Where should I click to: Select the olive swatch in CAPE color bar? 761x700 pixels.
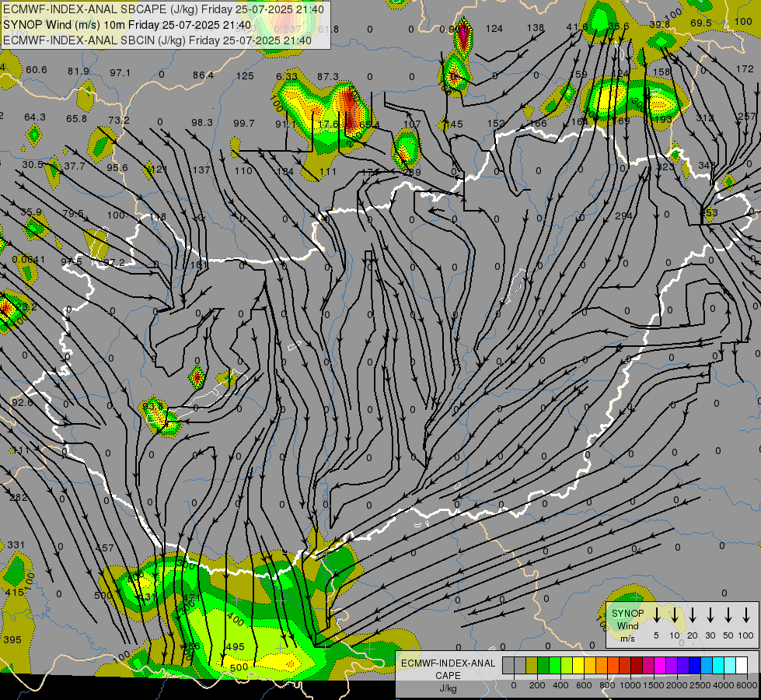(x=532, y=666)
